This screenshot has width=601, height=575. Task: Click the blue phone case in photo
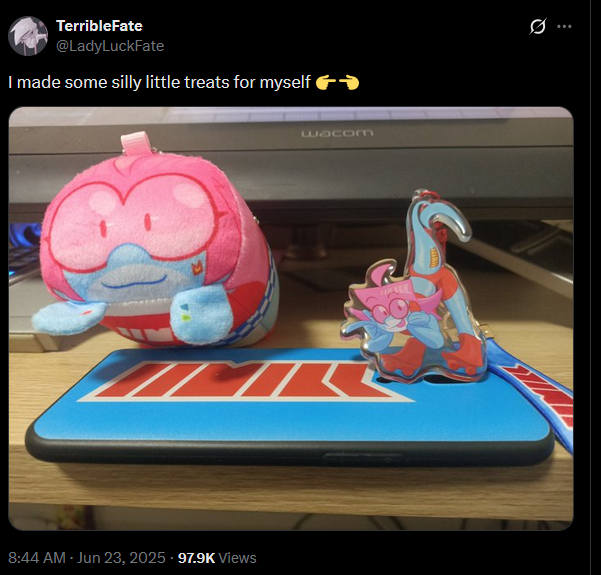[x=289, y=406]
